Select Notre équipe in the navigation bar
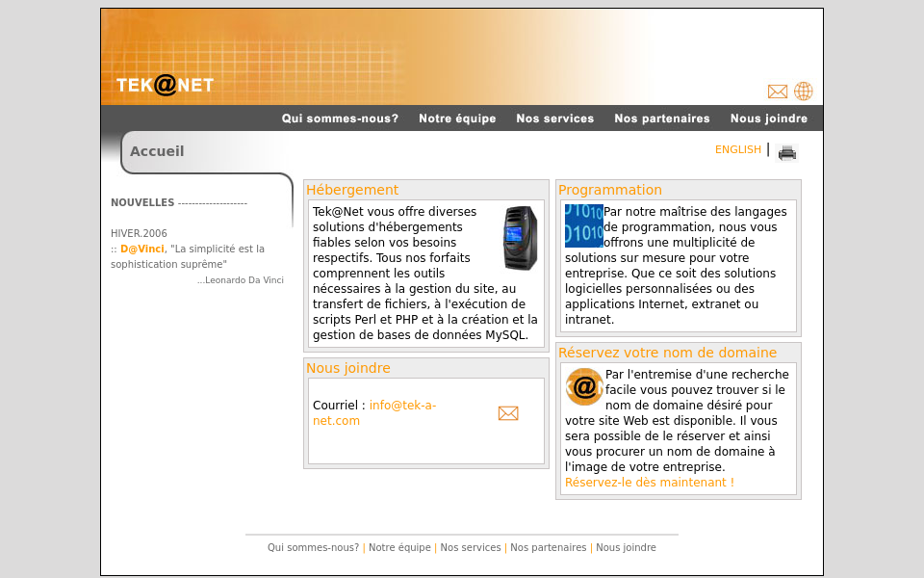This screenshot has width=924, height=578. [x=457, y=118]
